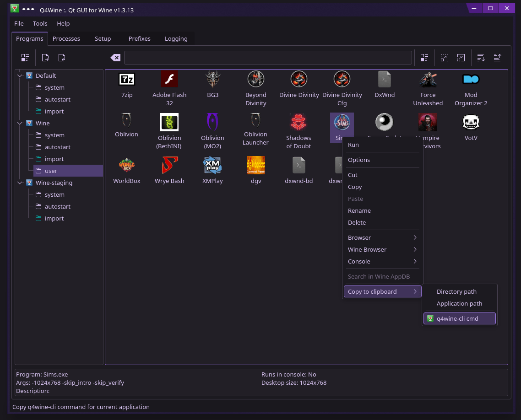
Task: Expand the Console submenu
Action: point(382,262)
